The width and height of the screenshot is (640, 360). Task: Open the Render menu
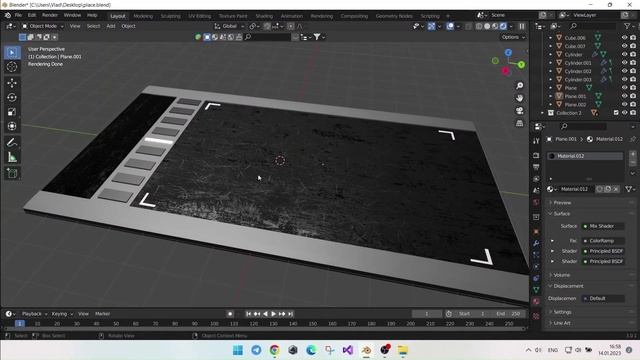pyautogui.click(x=50, y=15)
